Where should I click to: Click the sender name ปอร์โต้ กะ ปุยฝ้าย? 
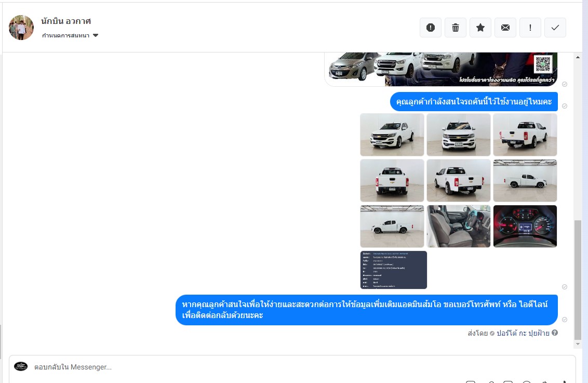(523, 333)
